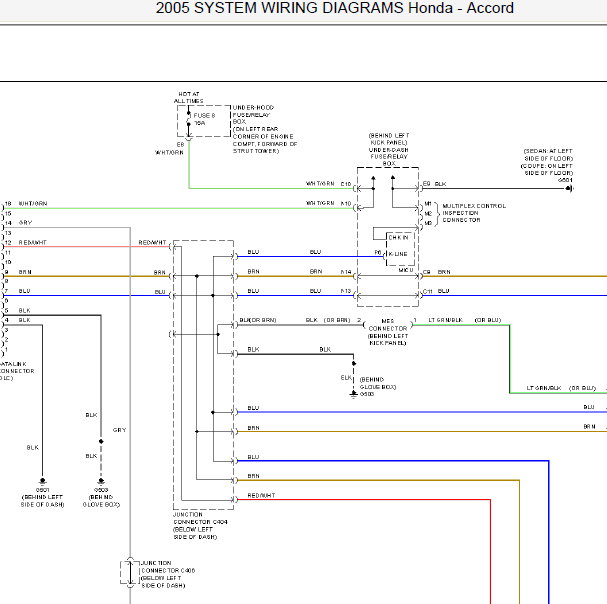Viewport: 607px width, 604px height.
Task: Click the "RED/WHT" label at DLC pin 12
Action: pyautogui.click(x=33, y=242)
